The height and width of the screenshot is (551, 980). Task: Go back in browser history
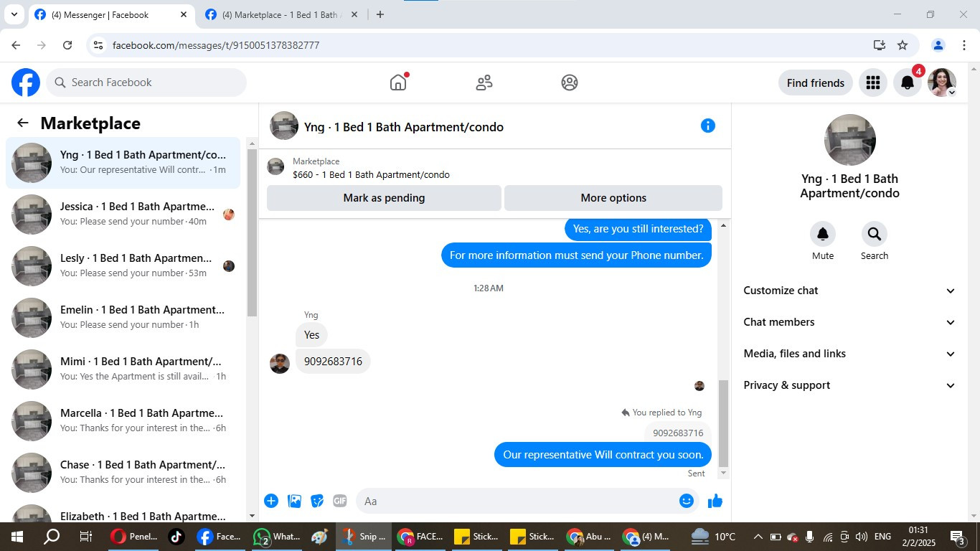coord(16,45)
